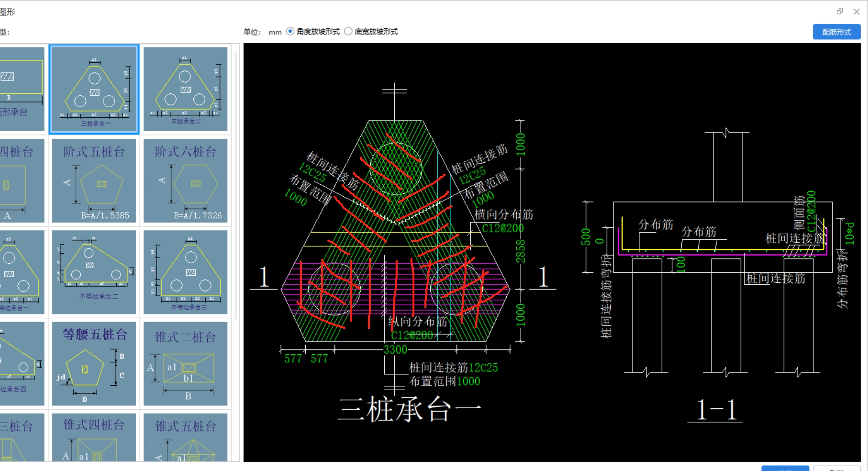The image size is (868, 471).
Task: Click the 配筋形式 button
Action: [x=836, y=32]
